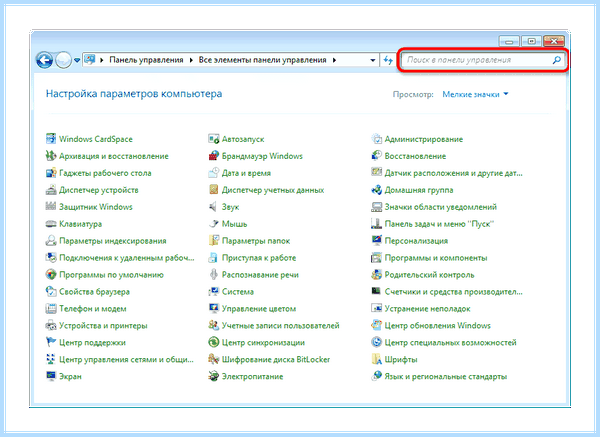Expand arrow after Панель управления breadcrumb
Viewport: 600px width, 437px height.
191,60
